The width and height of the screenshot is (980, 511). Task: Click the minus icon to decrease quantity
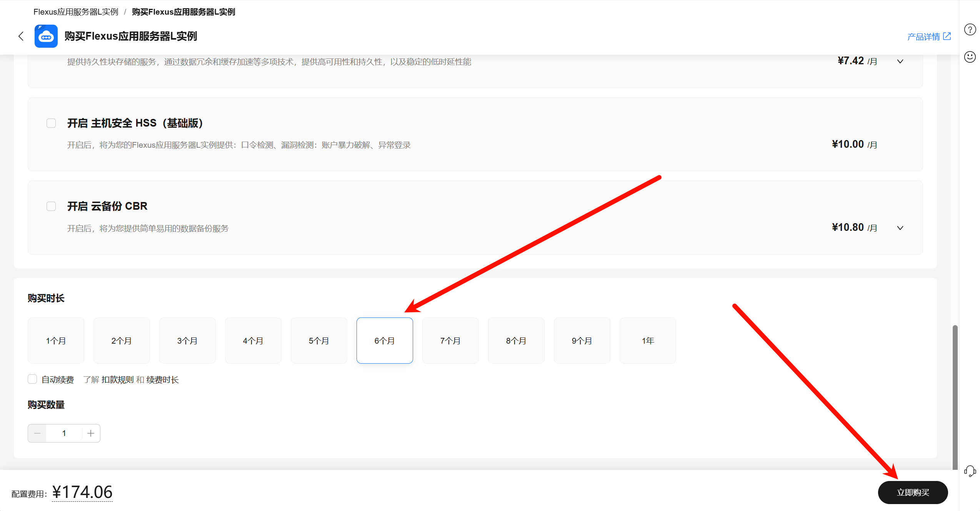(37, 433)
